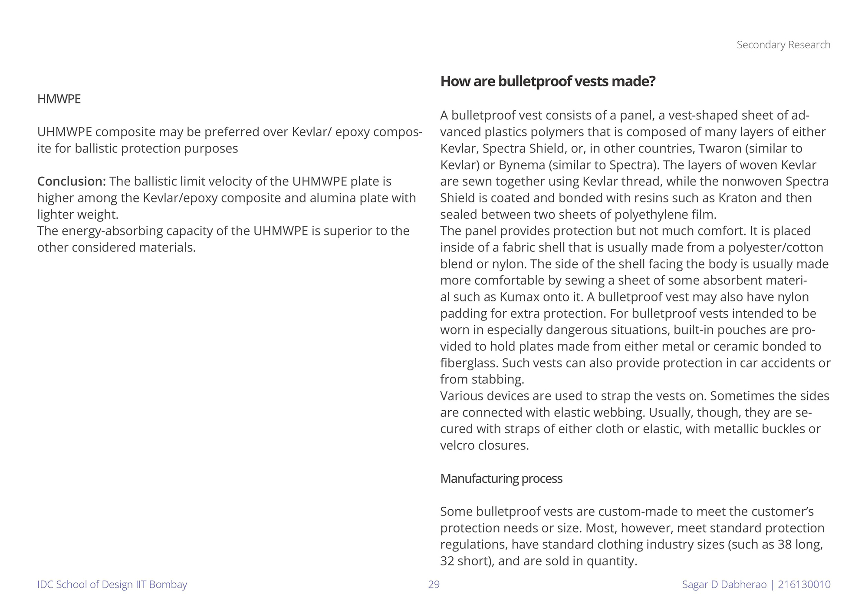Click the word 'Kevlar,' before 'Spectra Shield'
This screenshot has height=614, width=868.
coord(460,149)
